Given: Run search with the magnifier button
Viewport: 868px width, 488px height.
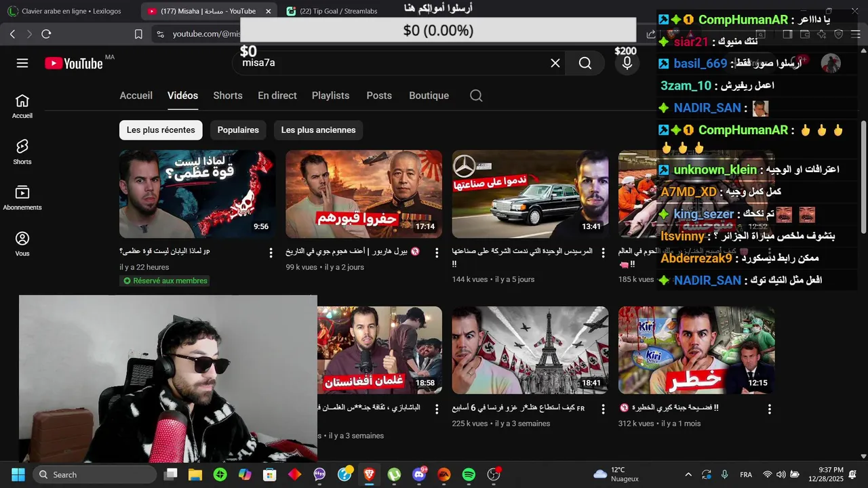Looking at the screenshot, I should coord(585,63).
